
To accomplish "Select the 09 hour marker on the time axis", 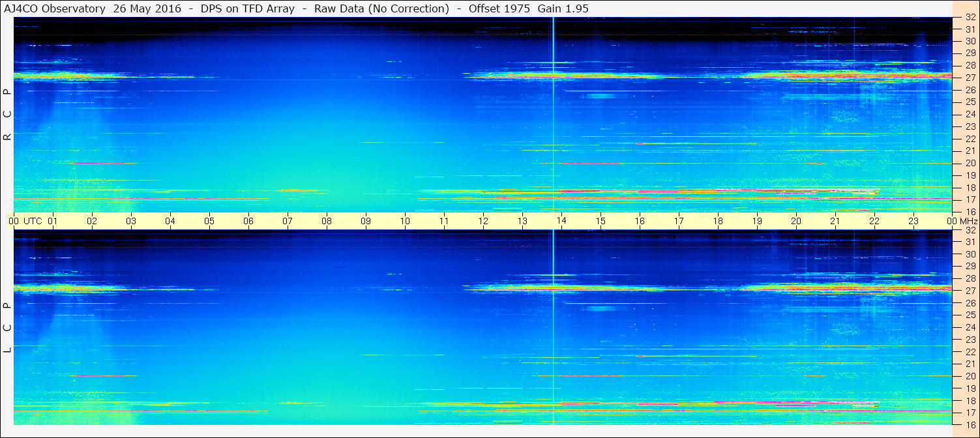I will (x=366, y=221).
